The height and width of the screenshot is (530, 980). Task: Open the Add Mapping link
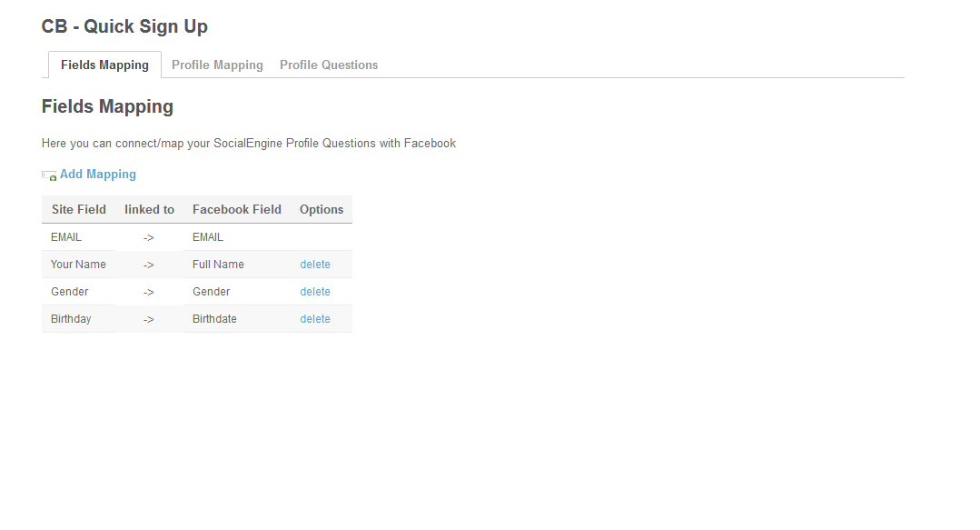pos(98,175)
